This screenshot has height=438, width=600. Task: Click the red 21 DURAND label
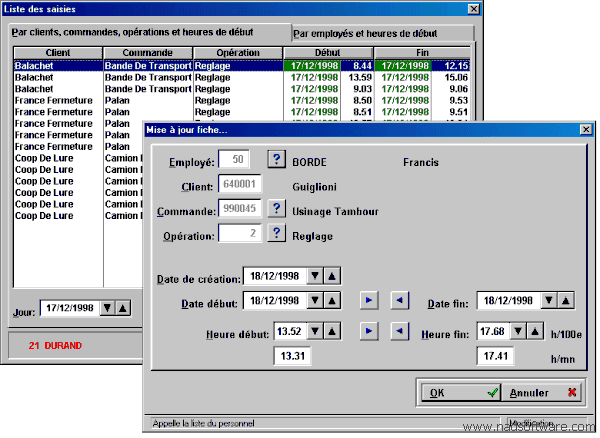pyautogui.click(x=55, y=346)
